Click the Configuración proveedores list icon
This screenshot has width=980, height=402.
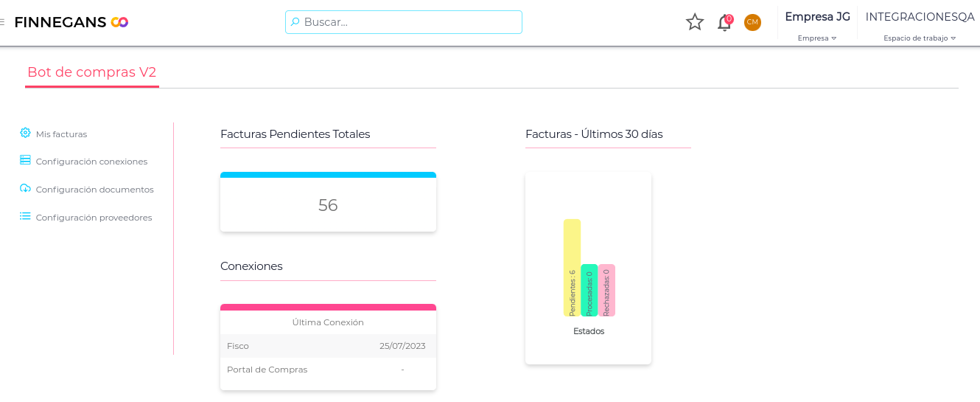25,216
